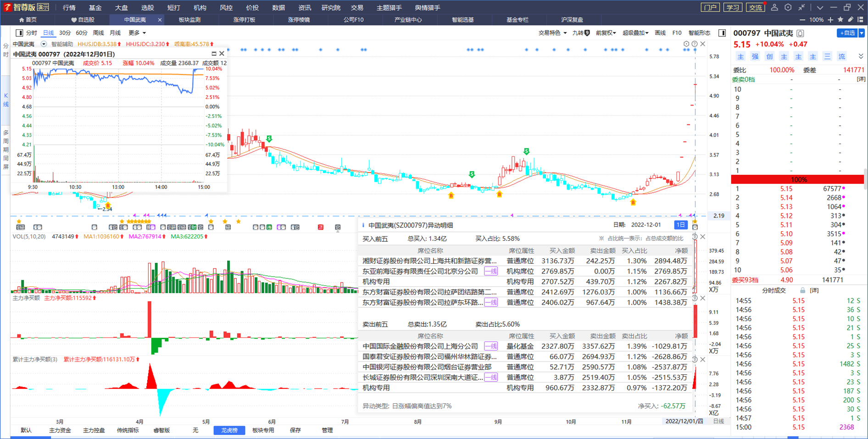Viewport: 868px width, 439px height.
Task: Expand the 更多 period dropdown
Action: (x=137, y=33)
